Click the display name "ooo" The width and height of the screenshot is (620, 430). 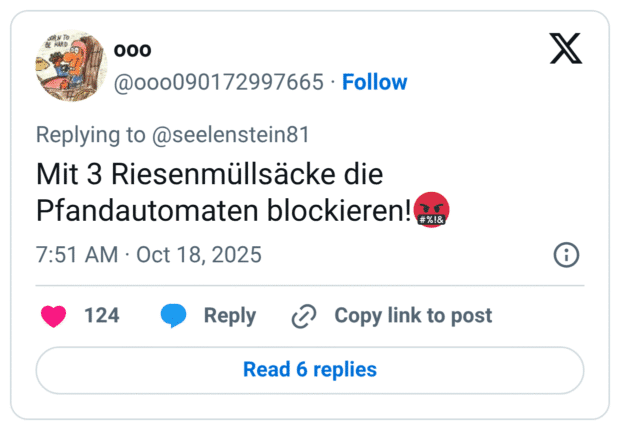pyautogui.click(x=132, y=50)
